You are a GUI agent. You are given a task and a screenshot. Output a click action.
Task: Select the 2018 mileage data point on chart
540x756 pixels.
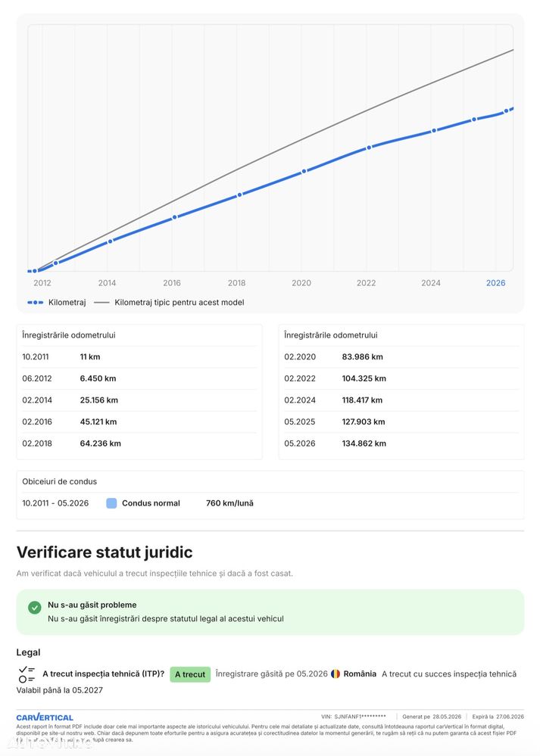239,194
